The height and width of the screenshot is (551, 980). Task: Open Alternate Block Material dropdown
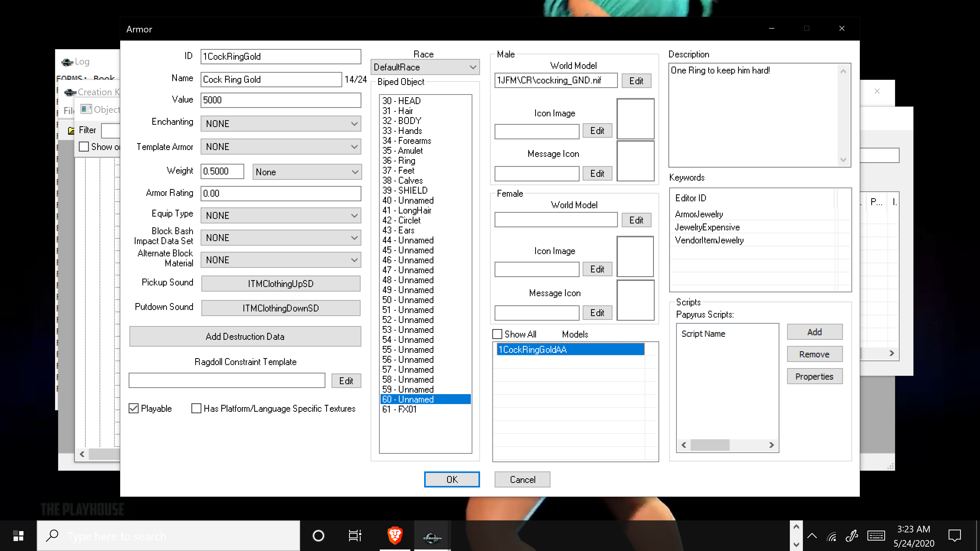coord(281,260)
